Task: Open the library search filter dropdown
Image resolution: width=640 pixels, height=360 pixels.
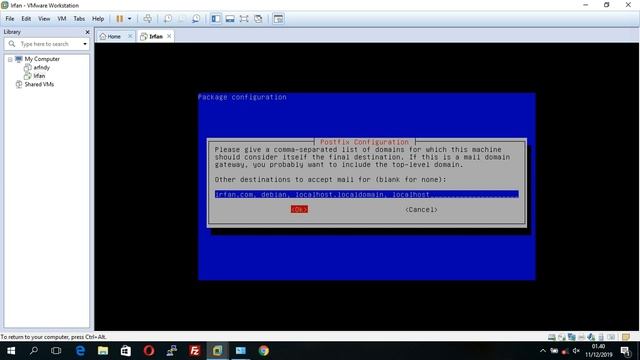Action: click(85, 44)
